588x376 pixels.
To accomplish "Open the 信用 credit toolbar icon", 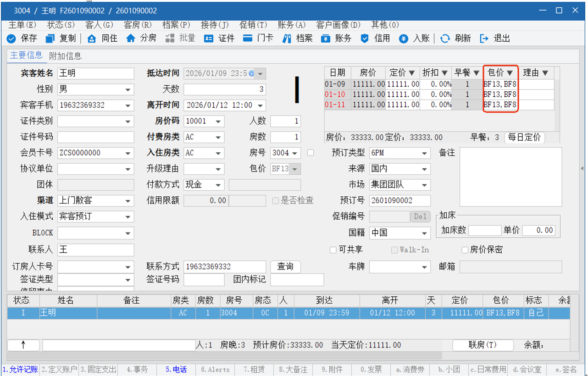I will tap(365, 39).
